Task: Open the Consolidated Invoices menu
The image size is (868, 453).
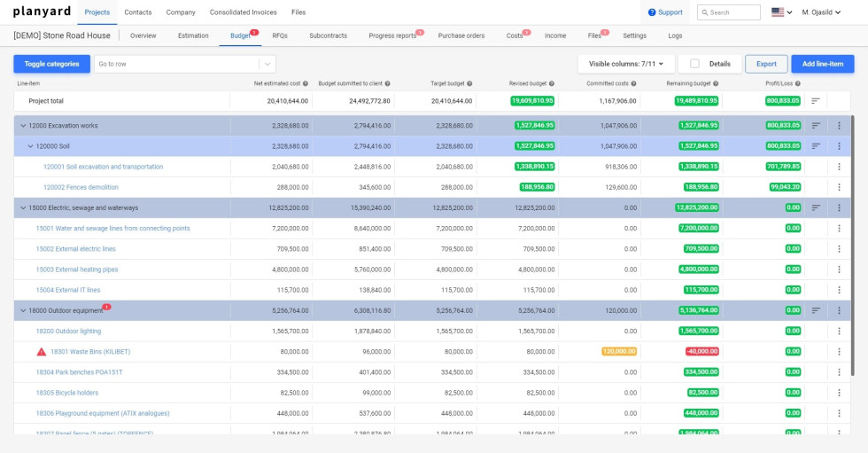Action: point(243,12)
